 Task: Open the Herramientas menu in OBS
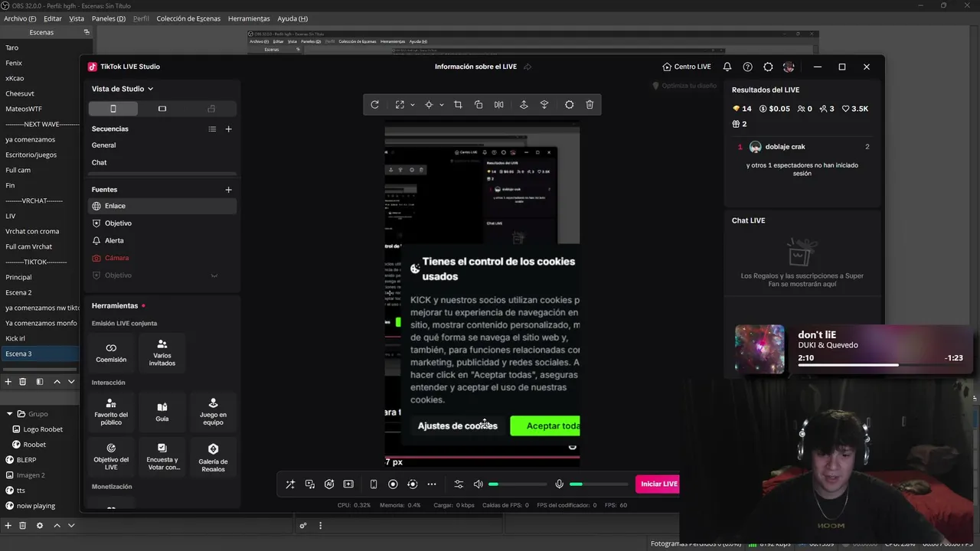click(249, 18)
